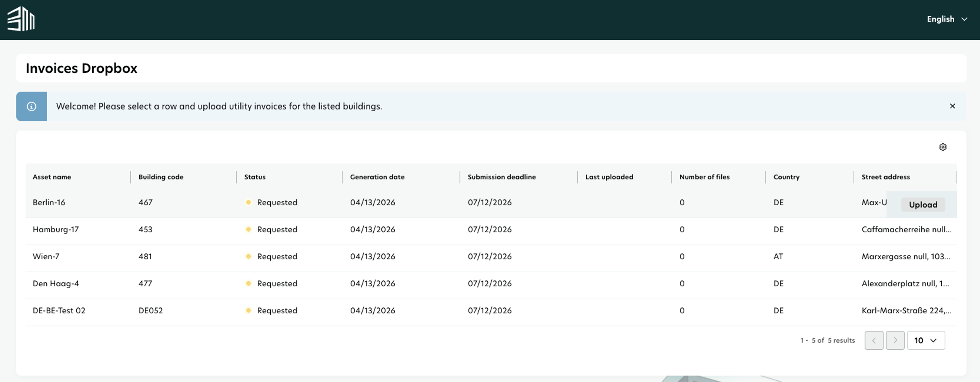Click the Generation date column header
Viewport: 980px width, 382px height.
pyautogui.click(x=377, y=177)
